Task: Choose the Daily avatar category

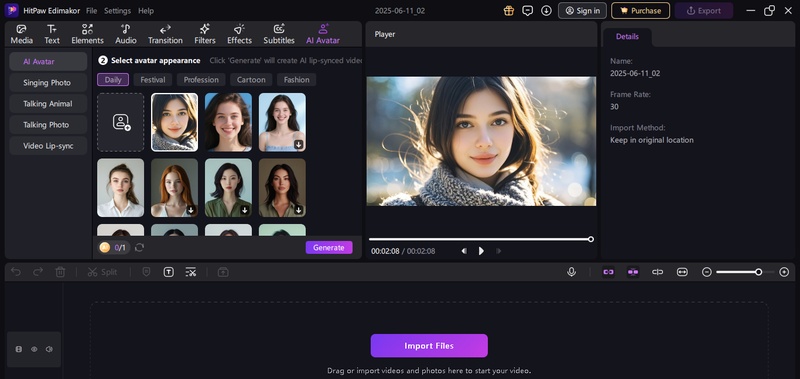Action: point(113,80)
